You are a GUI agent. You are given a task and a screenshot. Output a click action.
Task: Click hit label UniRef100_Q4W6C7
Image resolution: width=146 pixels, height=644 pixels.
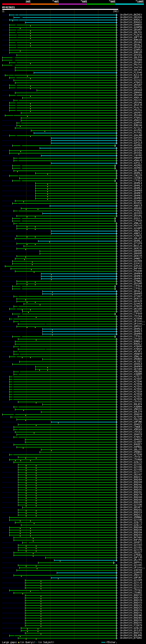point(131,259)
